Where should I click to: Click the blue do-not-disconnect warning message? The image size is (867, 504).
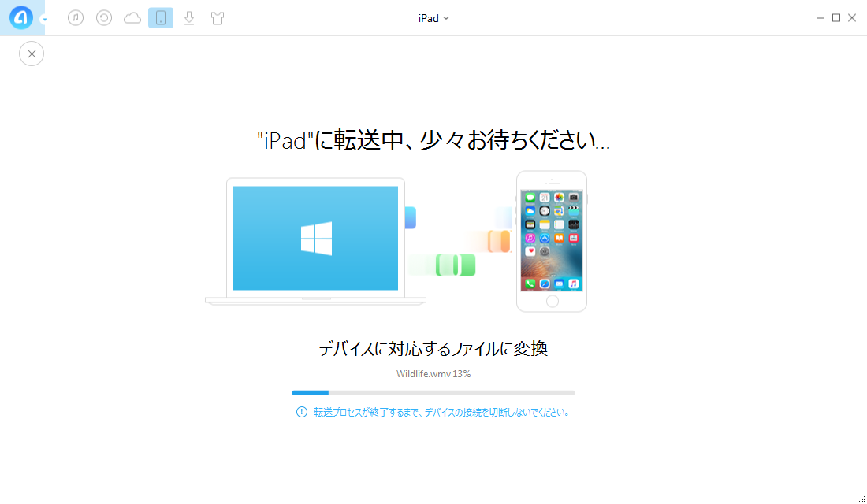coord(442,413)
